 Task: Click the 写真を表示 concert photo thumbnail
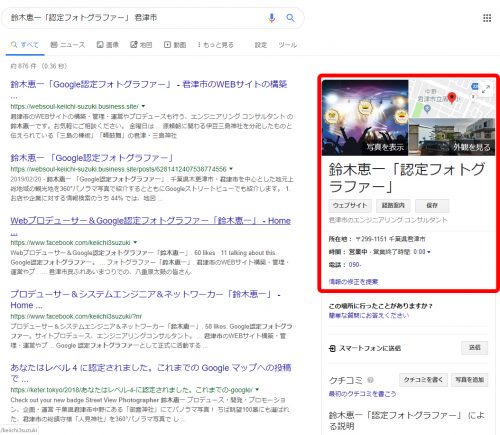tap(365, 118)
